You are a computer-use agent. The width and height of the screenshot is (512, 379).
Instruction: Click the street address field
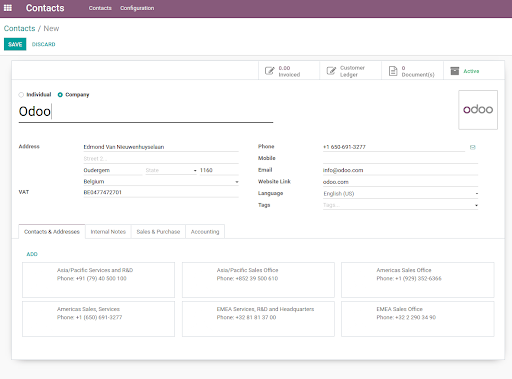[161, 147]
